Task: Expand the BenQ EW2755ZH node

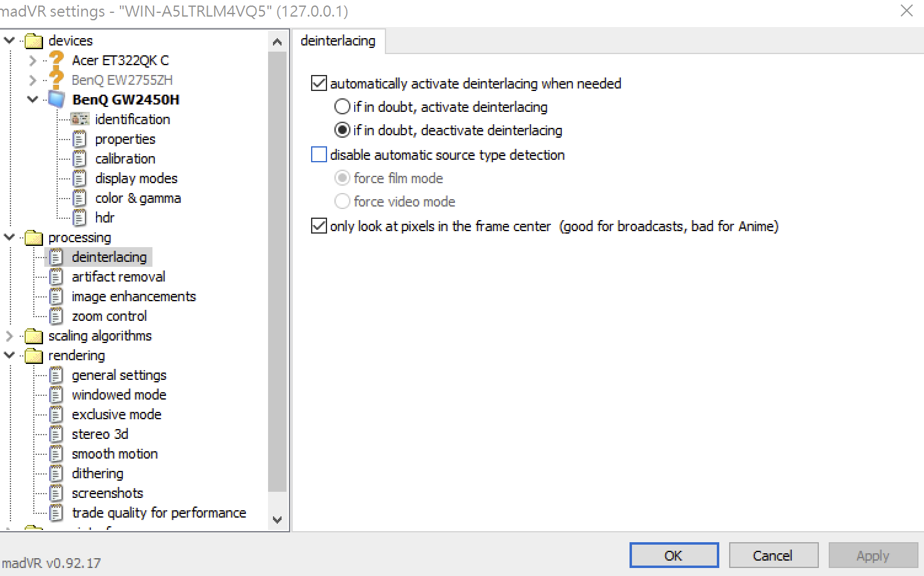Action: coord(33,80)
